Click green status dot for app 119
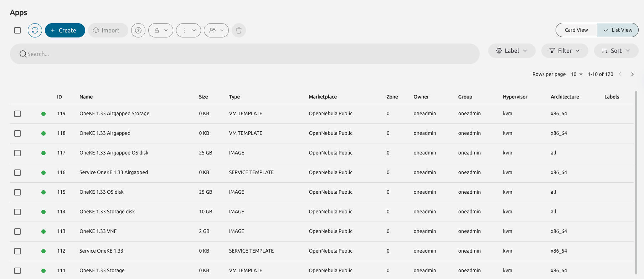 point(43,114)
